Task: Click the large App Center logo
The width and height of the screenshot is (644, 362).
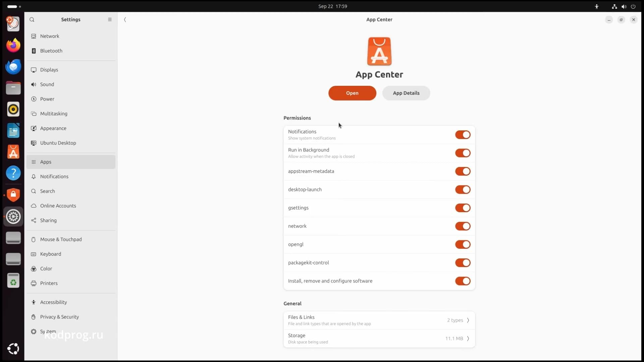Action: (x=379, y=51)
